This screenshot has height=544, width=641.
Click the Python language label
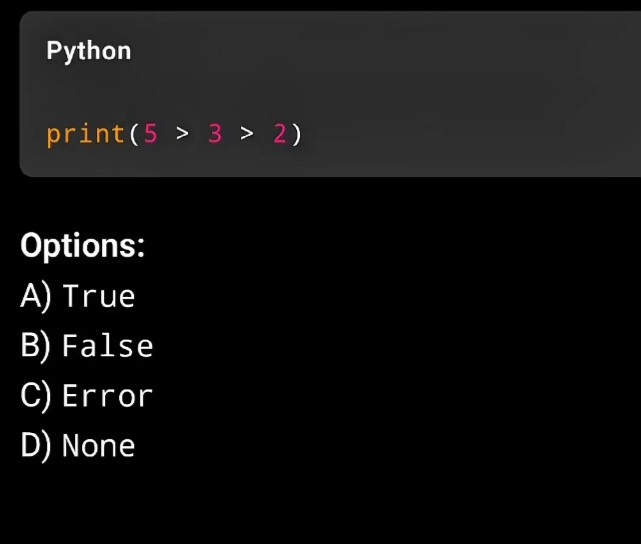click(88, 51)
